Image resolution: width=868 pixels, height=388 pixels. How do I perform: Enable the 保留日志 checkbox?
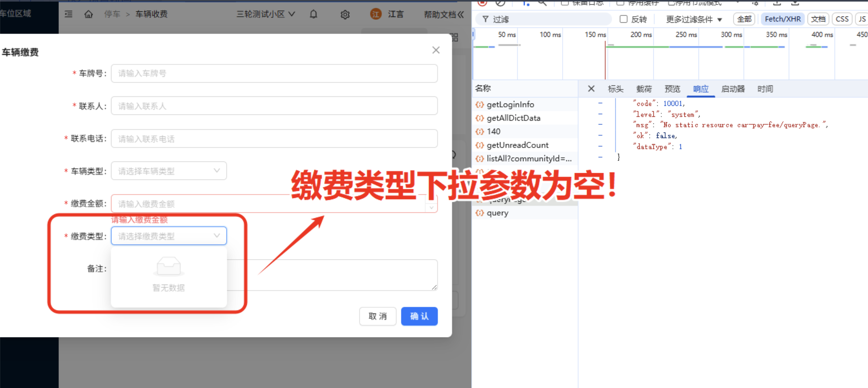(565, 3)
